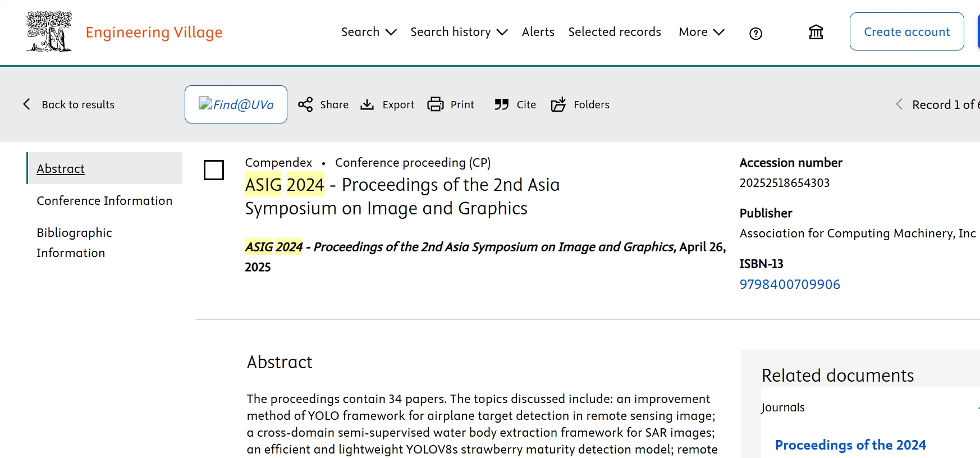Click the Abstract heading above the summary

[280, 362]
